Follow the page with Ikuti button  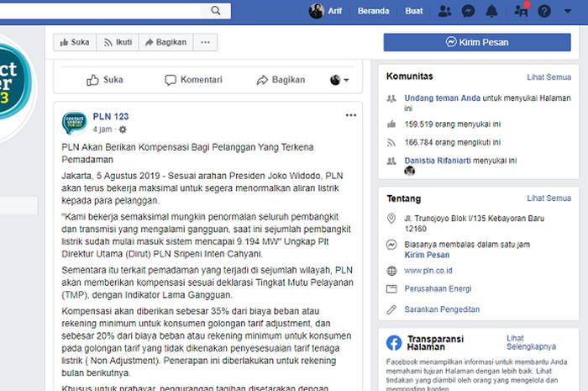coord(118,42)
